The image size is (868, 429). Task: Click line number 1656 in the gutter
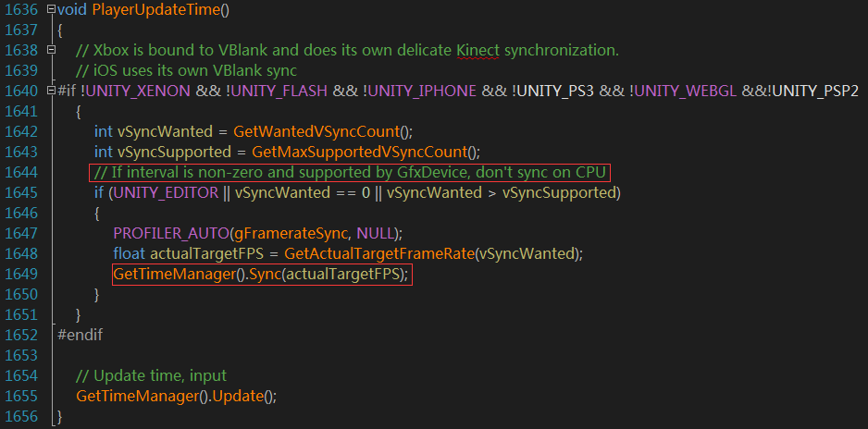pyautogui.click(x=20, y=417)
